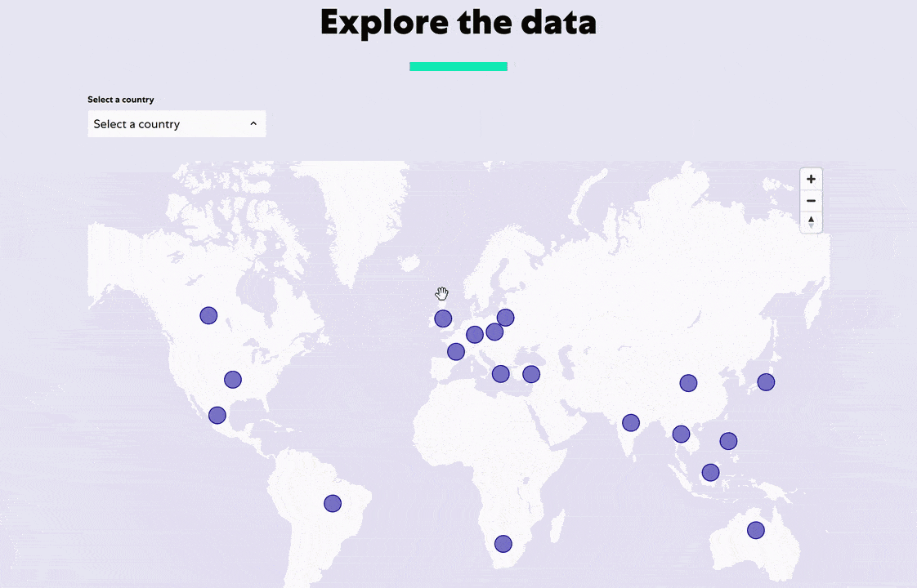Click the chevron on the country selector
Viewport: 917px width, 588px height.
(253, 123)
